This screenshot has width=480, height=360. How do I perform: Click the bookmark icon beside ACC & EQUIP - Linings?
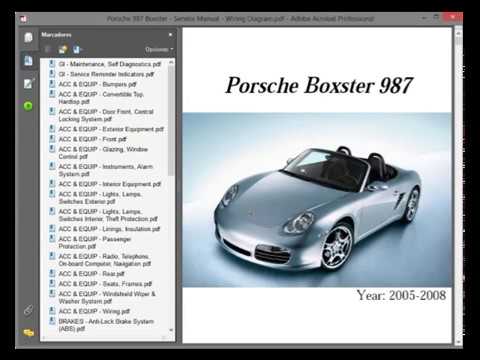coord(52,228)
